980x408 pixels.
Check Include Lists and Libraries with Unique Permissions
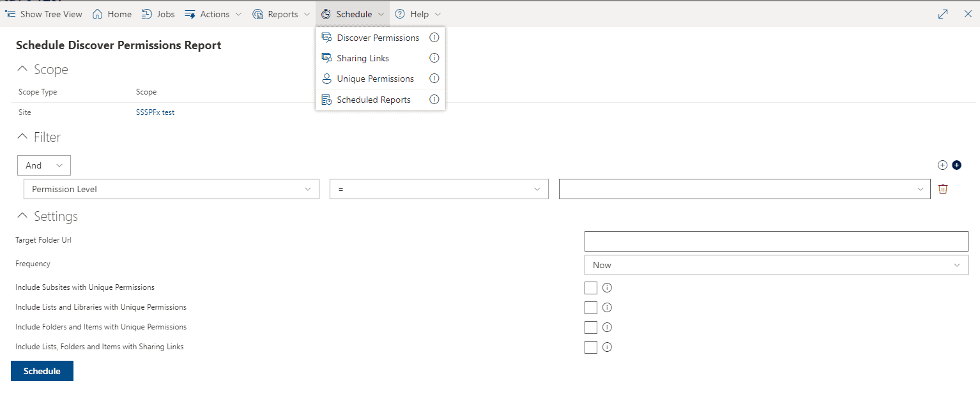point(590,307)
